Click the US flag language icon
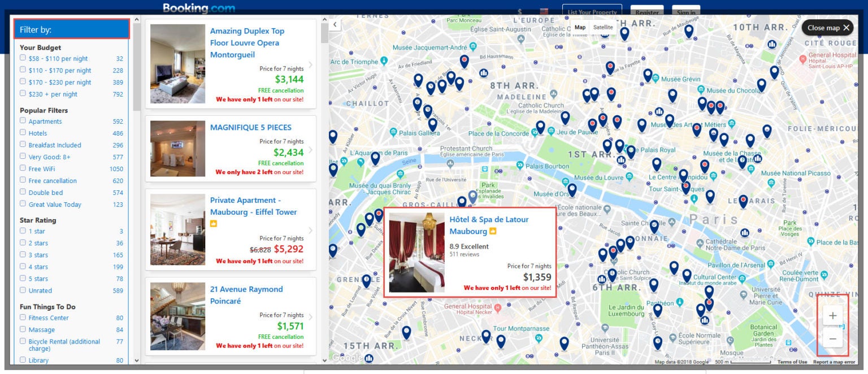 pyautogui.click(x=543, y=10)
